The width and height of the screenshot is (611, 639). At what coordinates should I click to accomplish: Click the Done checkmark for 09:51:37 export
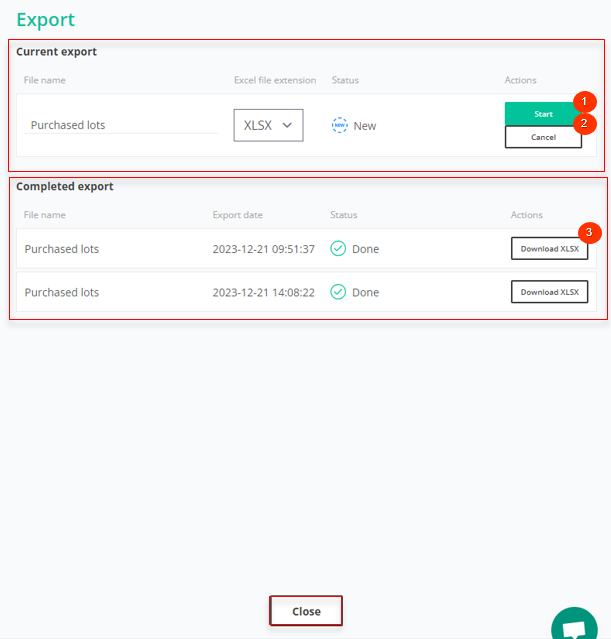pyautogui.click(x=338, y=249)
